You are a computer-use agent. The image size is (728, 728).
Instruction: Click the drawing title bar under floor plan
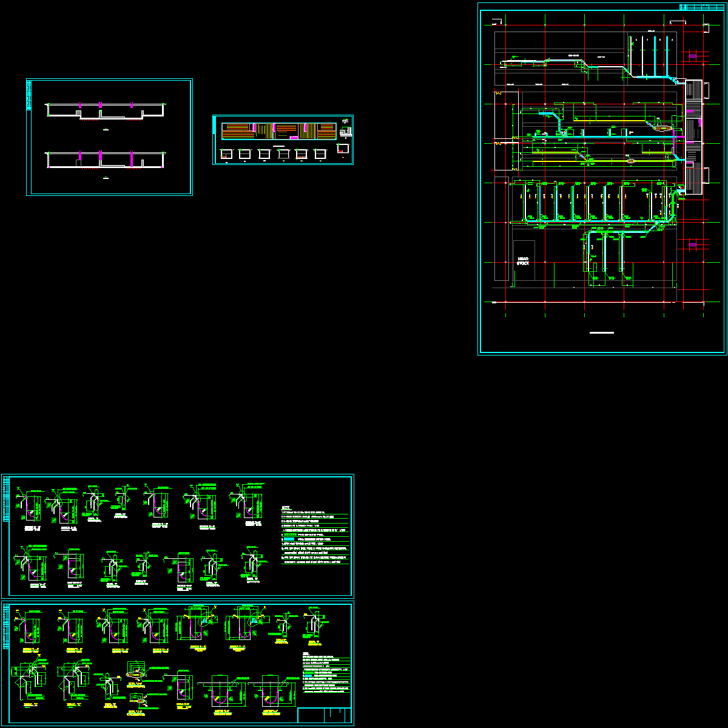coord(601,332)
